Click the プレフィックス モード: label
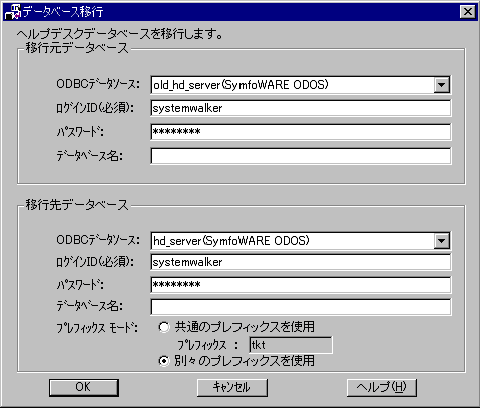The height and width of the screenshot is (408, 480). (97, 328)
